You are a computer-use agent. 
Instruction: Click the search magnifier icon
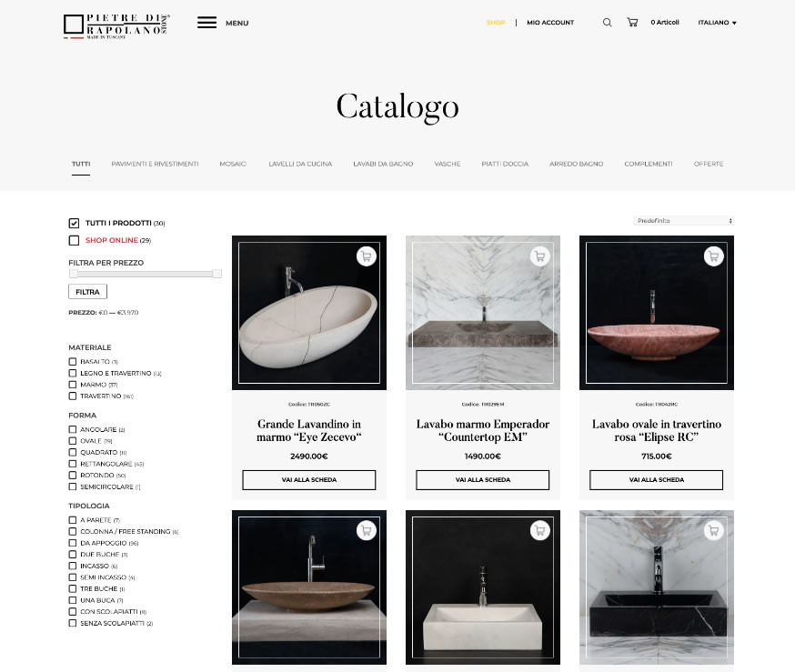click(x=607, y=23)
